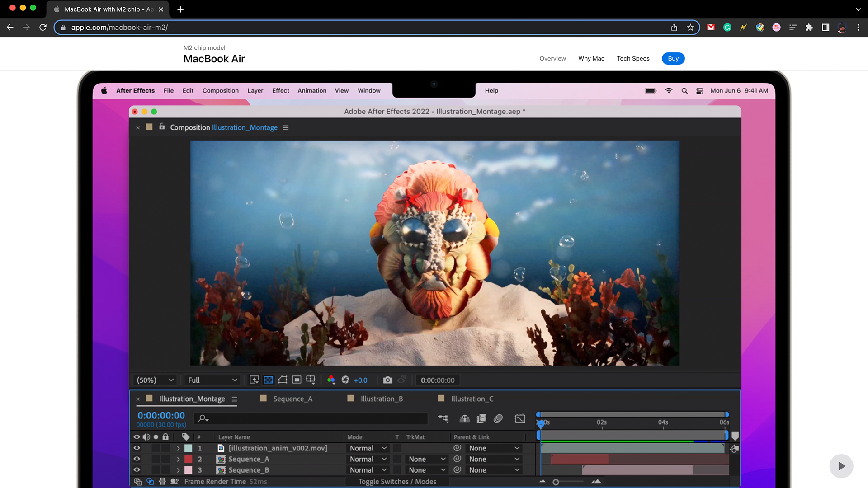Image resolution: width=868 pixels, height=488 pixels.
Task: Click the Chrome bookmark star icon
Action: point(690,28)
